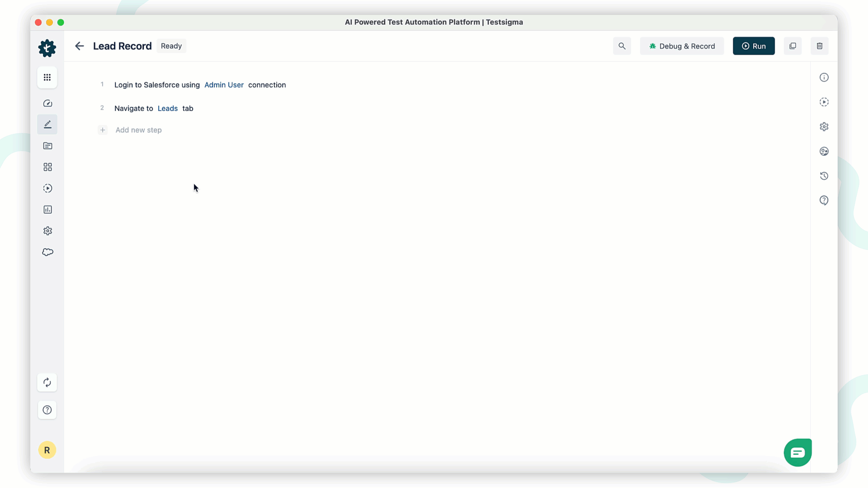The width and height of the screenshot is (868, 488).
Task: Open the apps grid menu in sidebar
Action: click(x=47, y=77)
